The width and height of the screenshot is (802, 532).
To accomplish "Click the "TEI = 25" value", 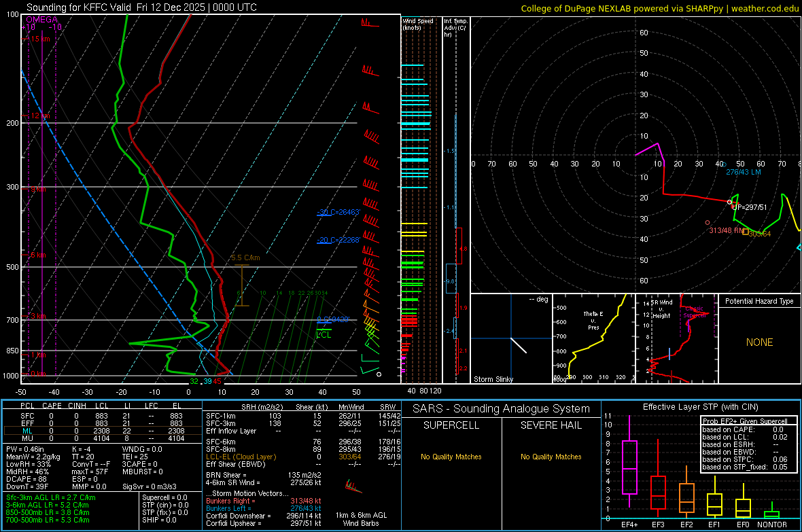I will (x=135, y=457).
